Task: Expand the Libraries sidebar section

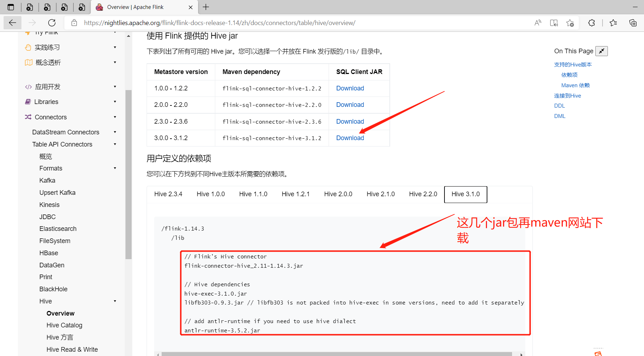Action: pos(115,102)
